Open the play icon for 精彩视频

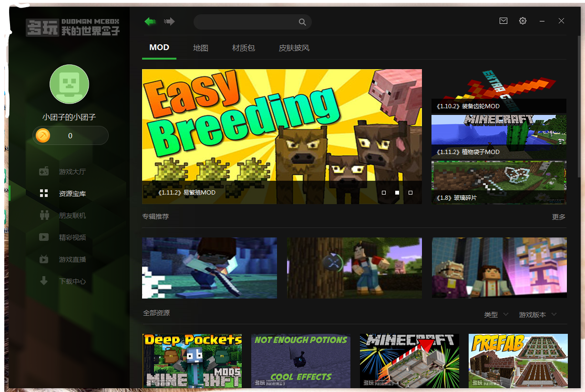click(44, 237)
